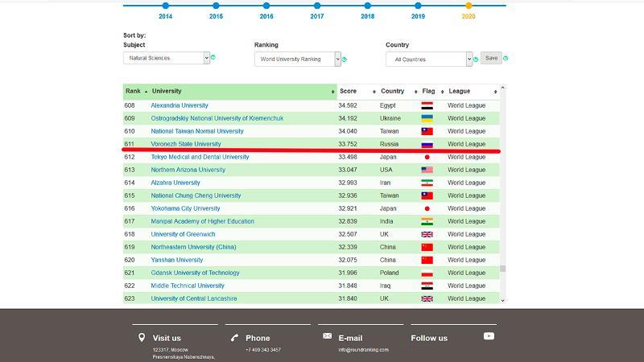
Task: Click the help icon next to Ranking dropdown
Action: coord(345,60)
